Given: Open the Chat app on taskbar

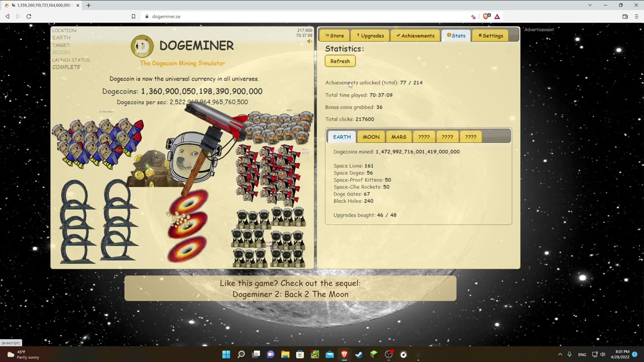Looking at the screenshot, I should [270, 354].
